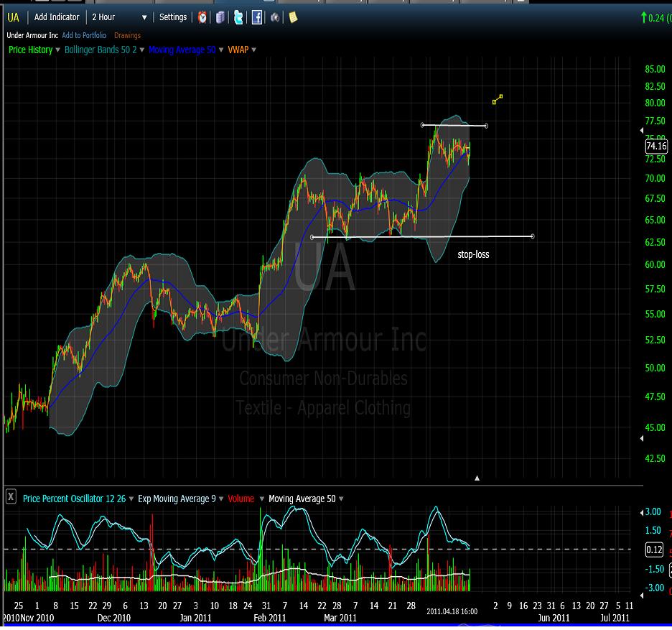Open the yellow sticky note icon

292,17
